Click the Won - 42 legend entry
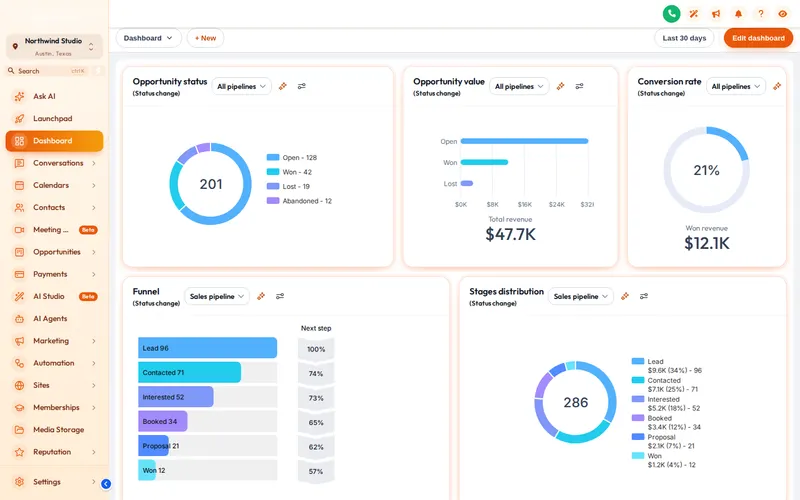Screen dimensions: 800x500 (x=289, y=172)
